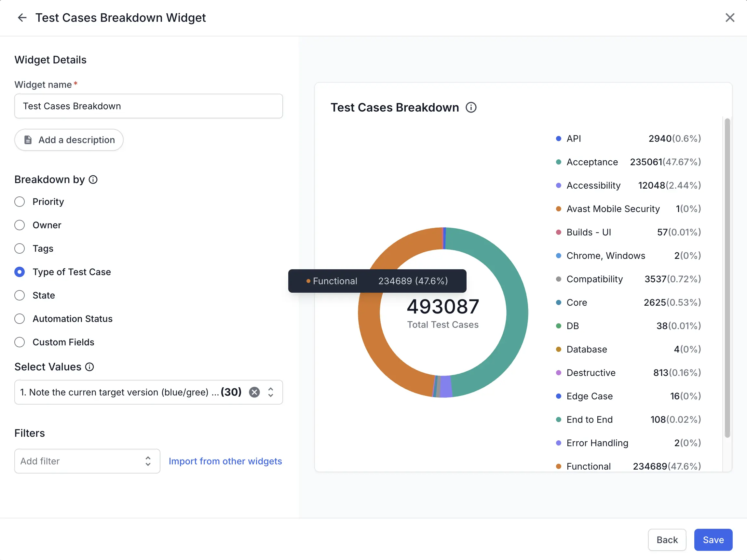Click the Test Cases Breakdown info icon
The image size is (747, 560).
(x=471, y=107)
